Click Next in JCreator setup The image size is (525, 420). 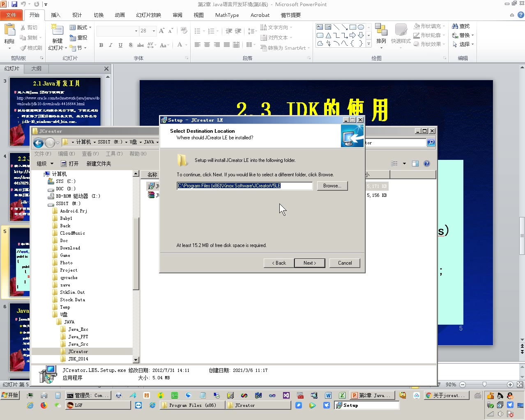pyautogui.click(x=309, y=263)
